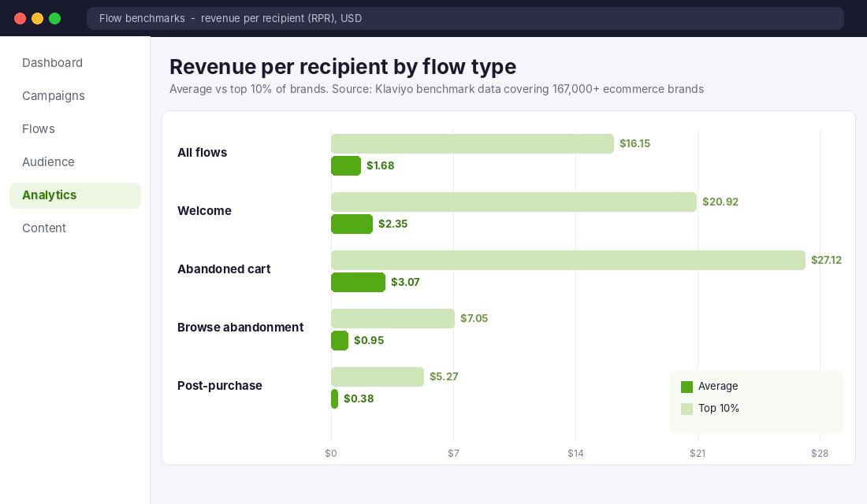Click the Browse abandonment row label
Image resolution: width=867 pixels, height=504 pixels.
point(240,328)
